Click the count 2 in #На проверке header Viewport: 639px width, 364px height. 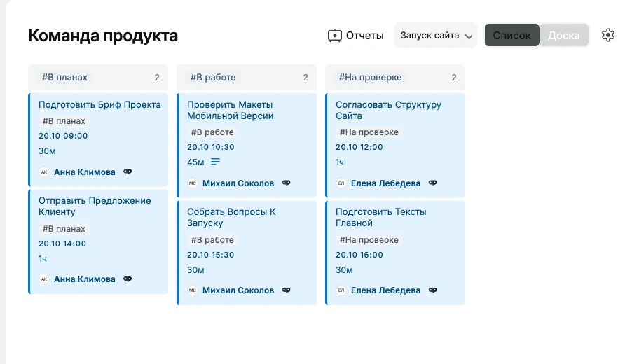454,78
